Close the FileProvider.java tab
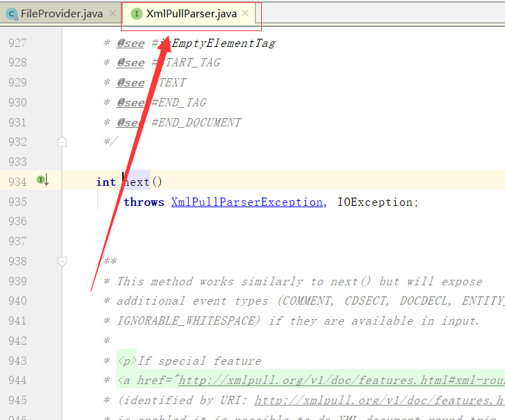 [113, 14]
